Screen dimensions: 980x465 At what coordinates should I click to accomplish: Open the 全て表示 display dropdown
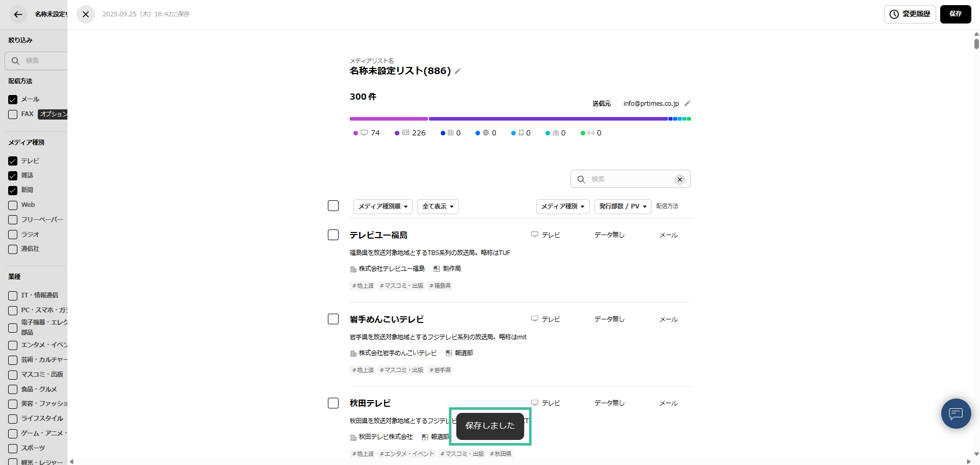click(x=437, y=206)
